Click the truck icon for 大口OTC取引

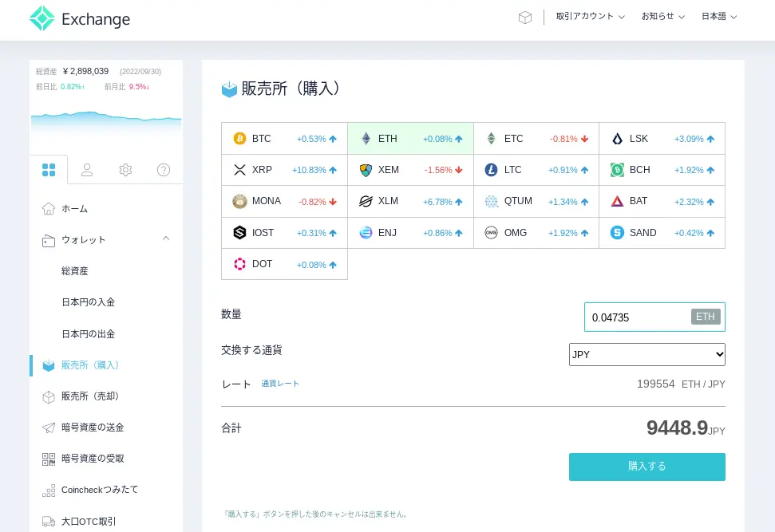tap(49, 522)
